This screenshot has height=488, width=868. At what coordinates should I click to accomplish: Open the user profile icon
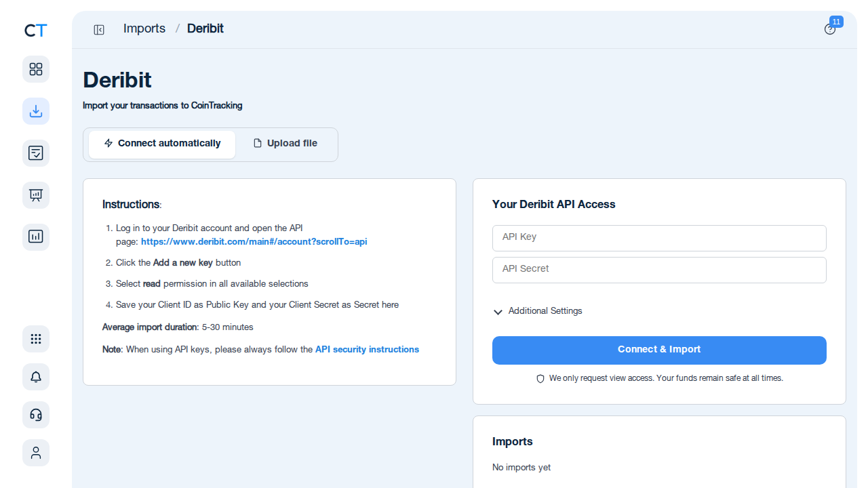pos(36,453)
